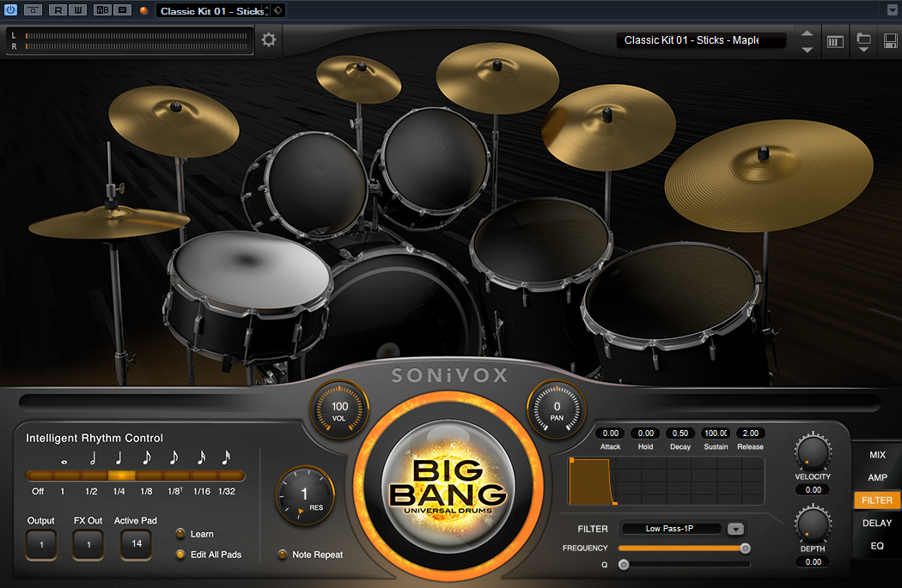Switch to the MIX tab
The width and height of the screenshot is (902, 588).
877,455
